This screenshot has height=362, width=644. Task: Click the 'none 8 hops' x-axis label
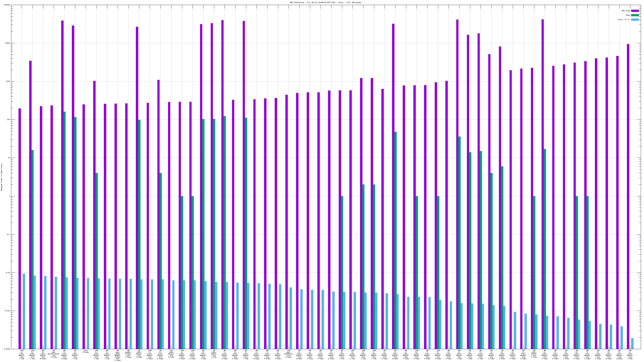[x=86, y=351]
